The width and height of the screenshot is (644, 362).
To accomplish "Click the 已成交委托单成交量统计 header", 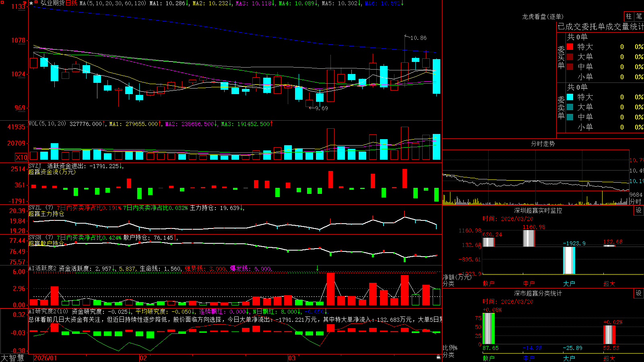I will [x=601, y=27].
